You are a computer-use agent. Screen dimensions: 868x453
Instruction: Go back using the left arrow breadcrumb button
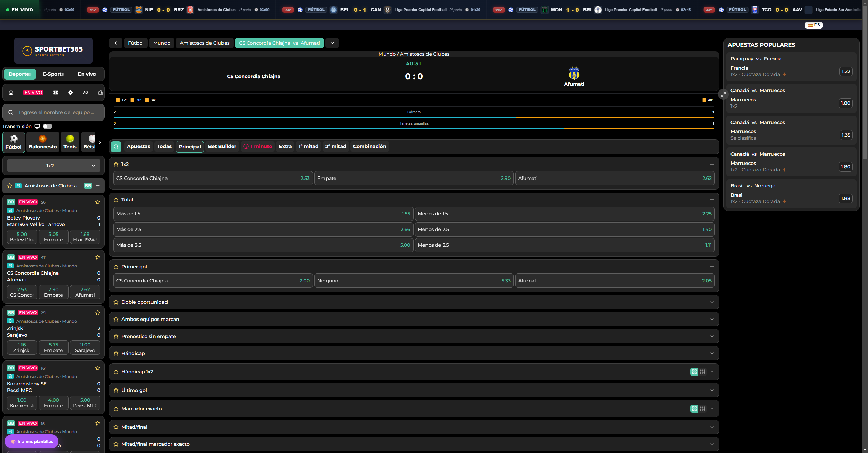[116, 43]
